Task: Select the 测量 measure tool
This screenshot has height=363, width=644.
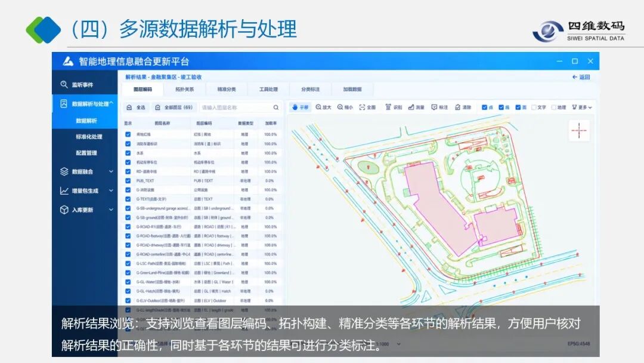Action: [416, 107]
